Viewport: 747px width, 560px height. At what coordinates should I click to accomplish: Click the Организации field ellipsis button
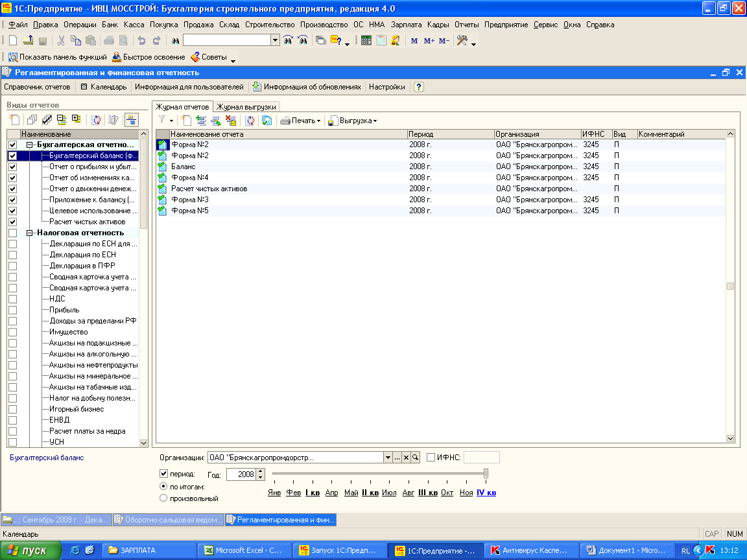397,458
